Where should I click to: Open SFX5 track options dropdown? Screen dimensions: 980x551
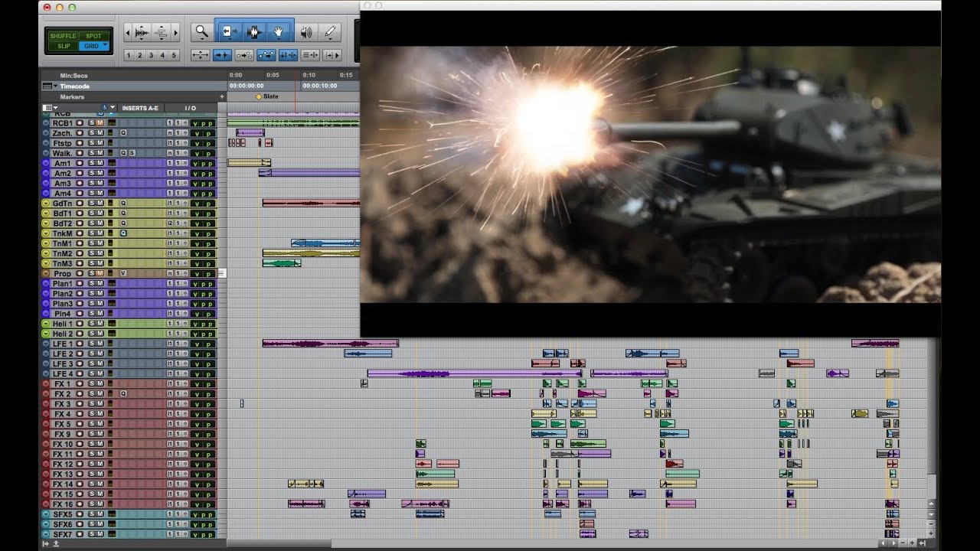[45, 514]
